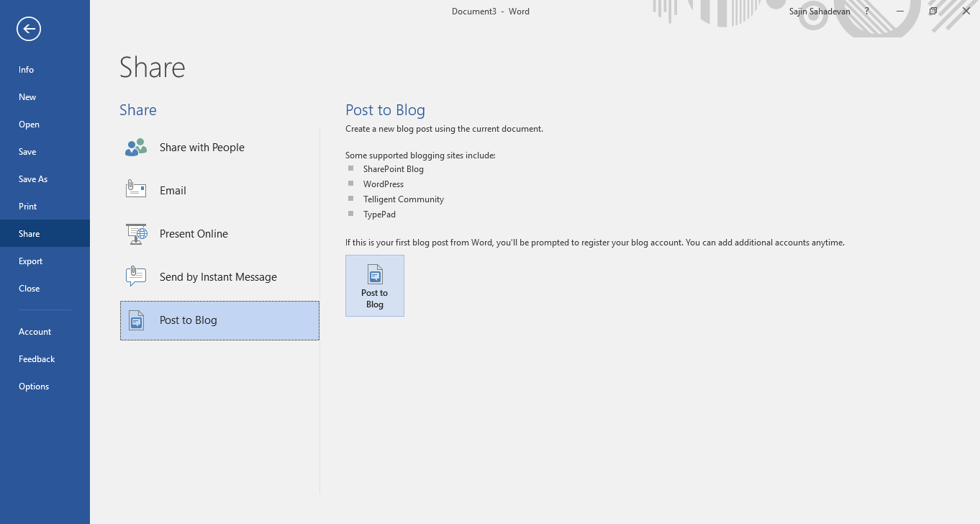Select the Share sidebar item
The image size is (980, 524).
[x=45, y=234]
